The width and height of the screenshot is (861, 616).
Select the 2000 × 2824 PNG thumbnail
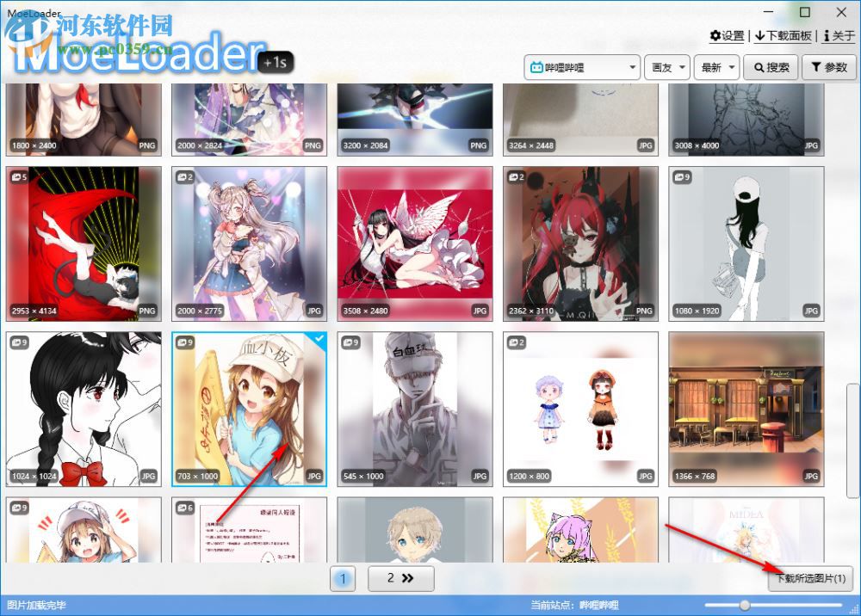click(x=250, y=120)
